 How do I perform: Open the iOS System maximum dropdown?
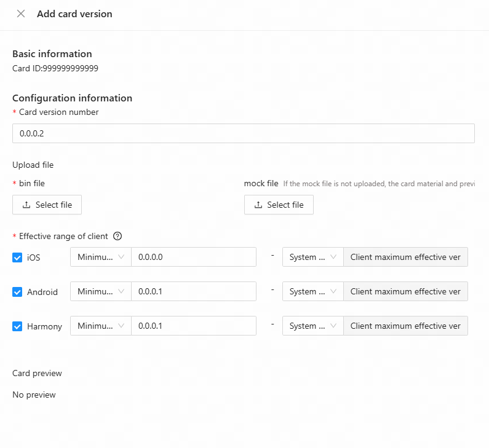[312, 257]
